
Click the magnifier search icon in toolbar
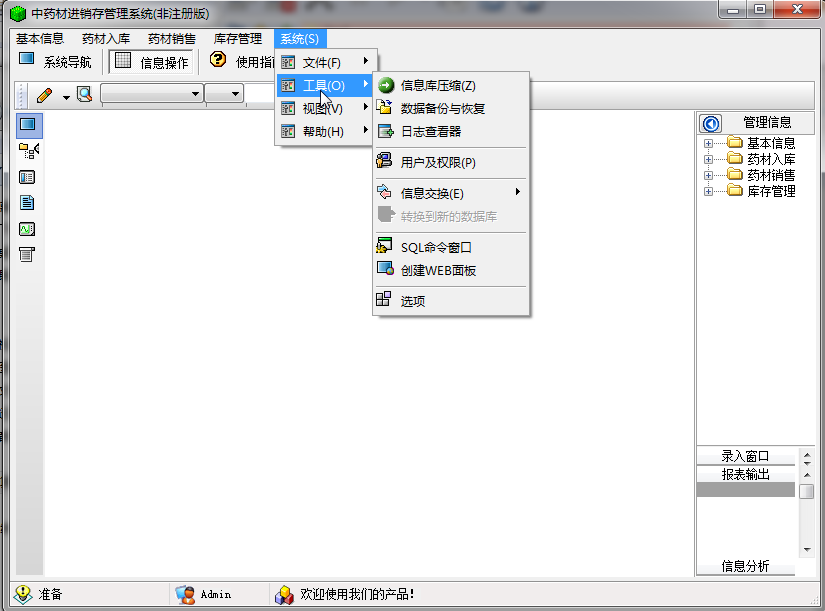(x=84, y=95)
